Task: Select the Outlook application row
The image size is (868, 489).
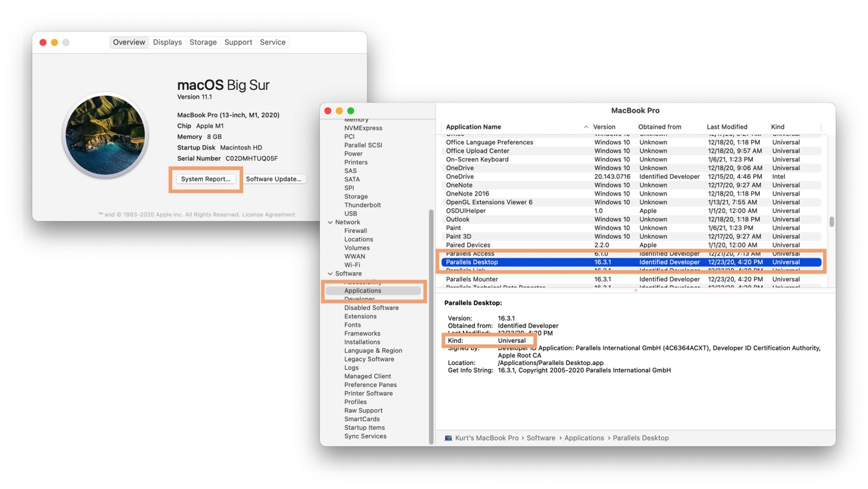Action: pyautogui.click(x=631, y=219)
